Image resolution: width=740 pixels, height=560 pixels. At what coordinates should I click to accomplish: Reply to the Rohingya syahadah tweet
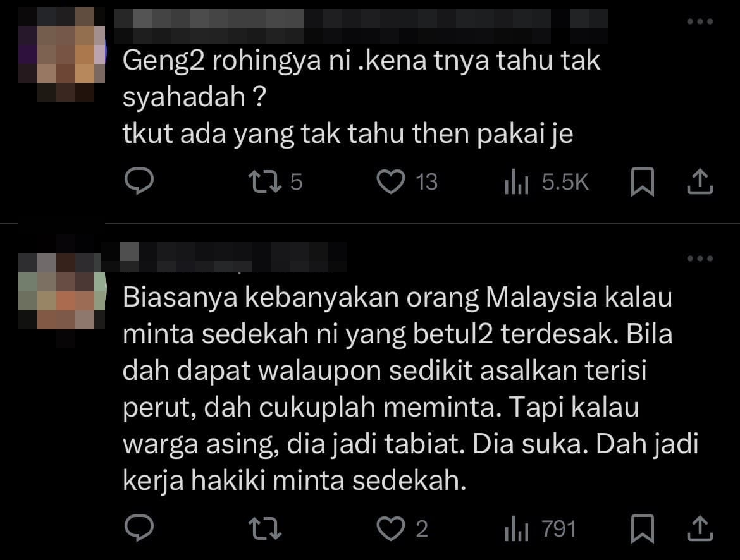click(139, 181)
